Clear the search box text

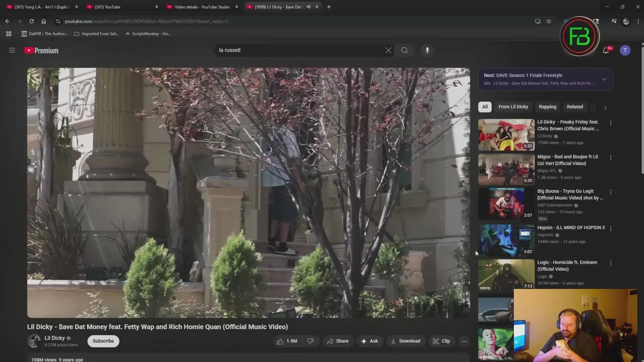[388, 50]
